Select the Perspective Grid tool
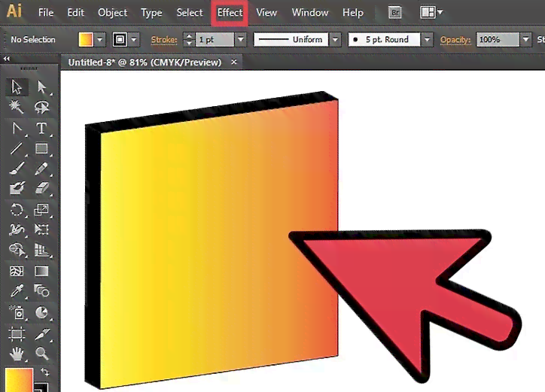This screenshot has width=545, height=392. click(41, 250)
